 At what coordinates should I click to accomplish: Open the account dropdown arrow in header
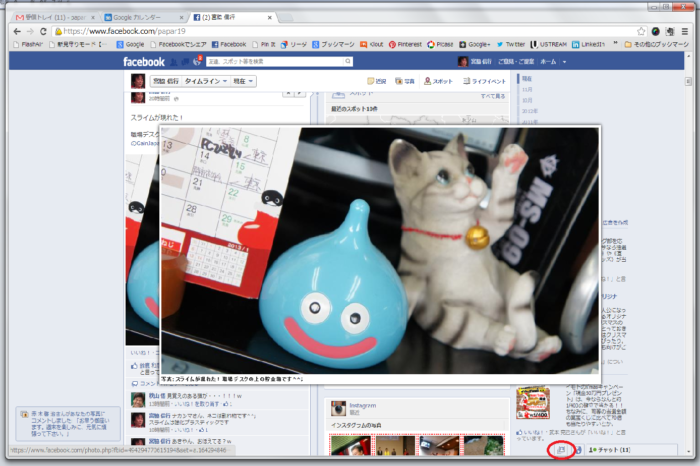point(564,62)
